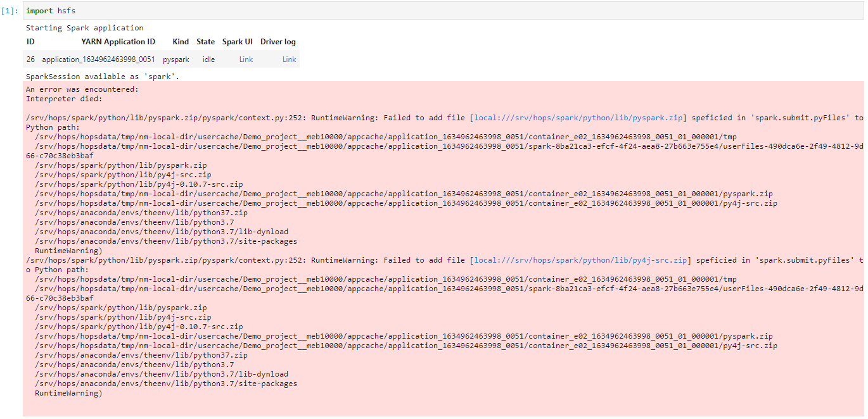Select the application_1634962463998_0051 table cell
The width and height of the screenshot is (868, 419).
(x=98, y=59)
